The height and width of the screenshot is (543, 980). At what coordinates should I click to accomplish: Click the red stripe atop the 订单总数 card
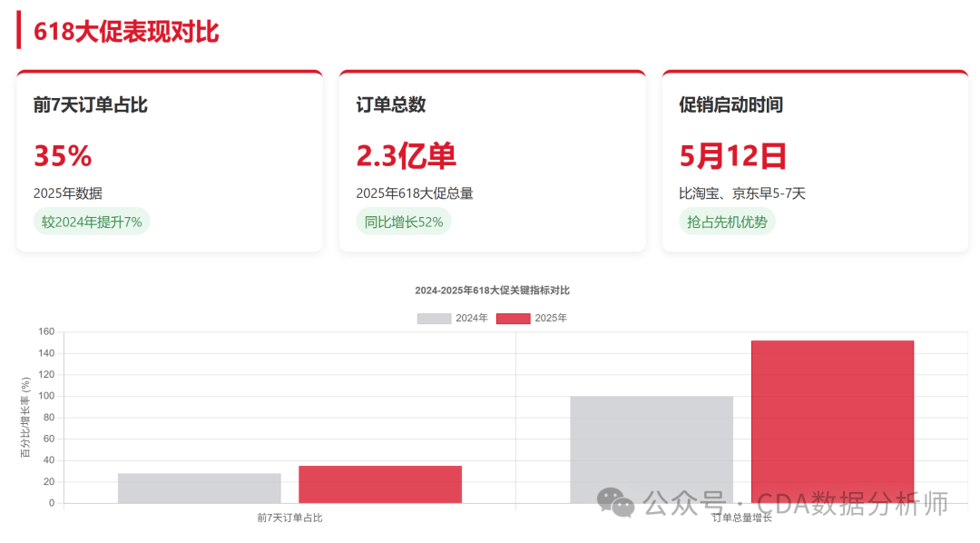[x=493, y=73]
